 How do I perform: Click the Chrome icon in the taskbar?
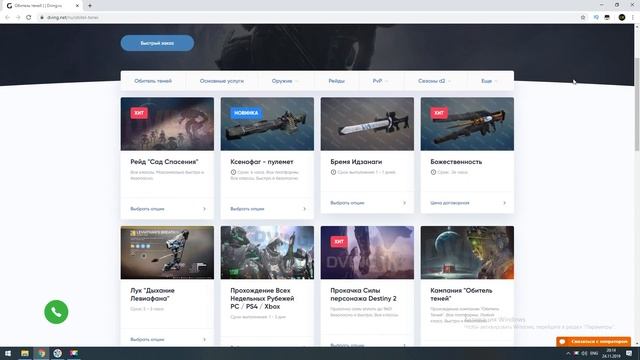41,353
